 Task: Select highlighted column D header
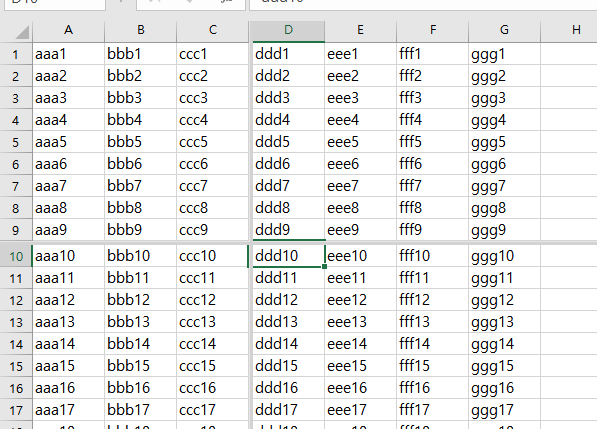coord(289,30)
